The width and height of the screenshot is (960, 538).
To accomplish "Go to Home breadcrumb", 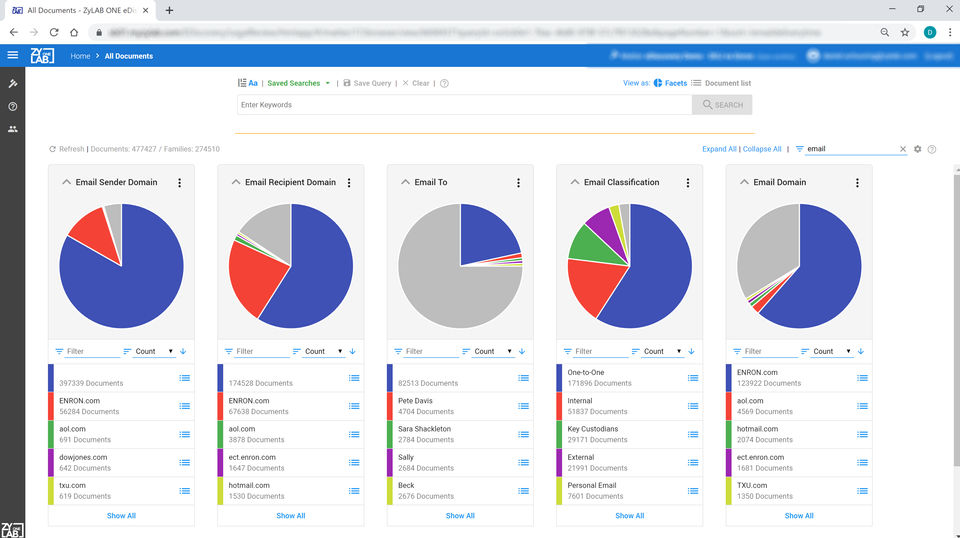I will coord(80,56).
